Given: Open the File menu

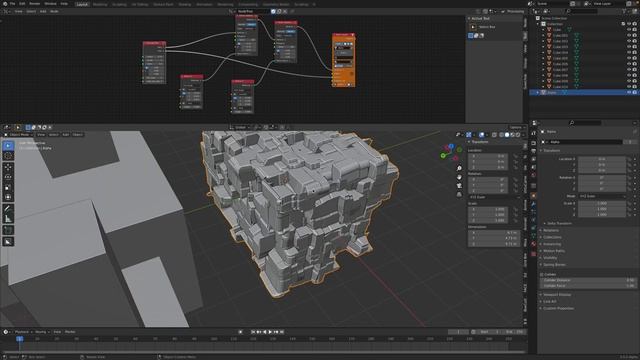Looking at the screenshot, I should click(12, 4).
